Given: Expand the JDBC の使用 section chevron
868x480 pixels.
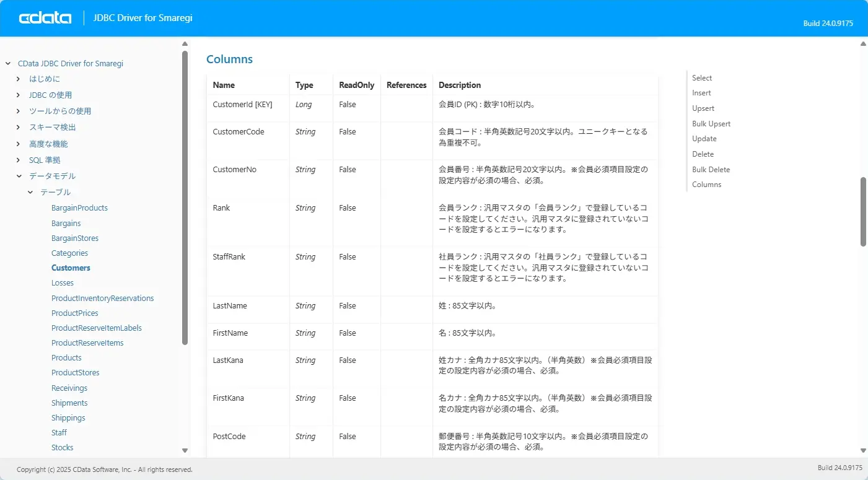Looking at the screenshot, I should 19,95.
